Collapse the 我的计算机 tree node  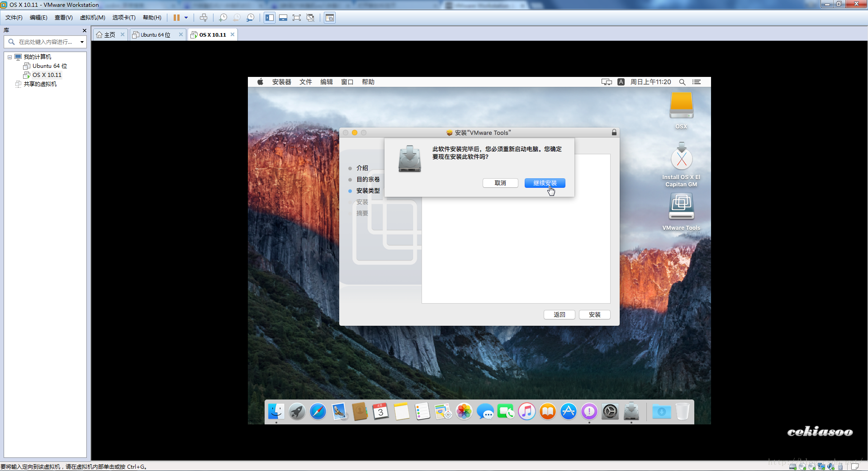pos(9,57)
